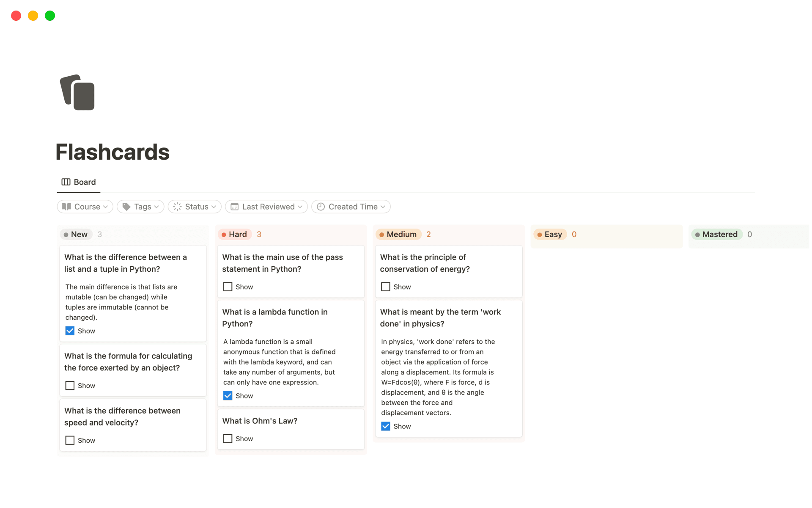Expand the Created Time filter chevron
Image resolution: width=812 pixels, height=508 pixels.
383,207
